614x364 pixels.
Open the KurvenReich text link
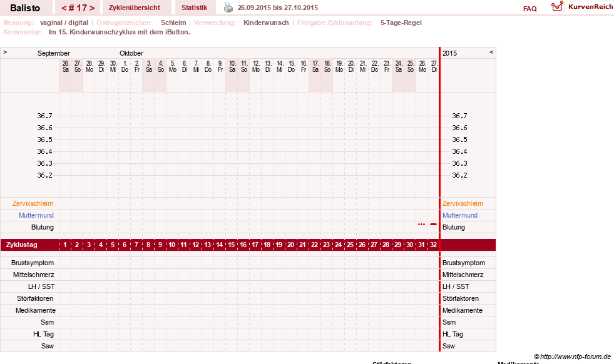(x=590, y=7)
